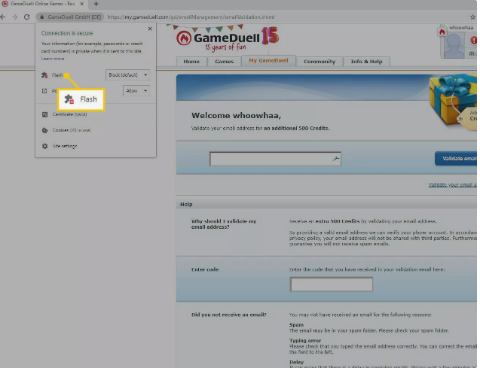This screenshot has width=480, height=369.
Task: Click the Validate email button
Action: [x=457, y=158]
